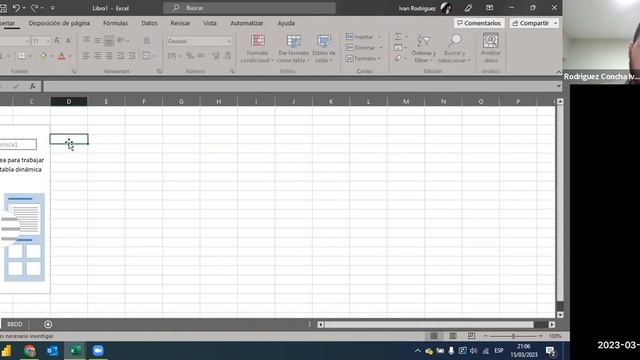Viewport: 640px width, 360px height.
Task: Open the General number format dropdown
Action: tap(229, 41)
